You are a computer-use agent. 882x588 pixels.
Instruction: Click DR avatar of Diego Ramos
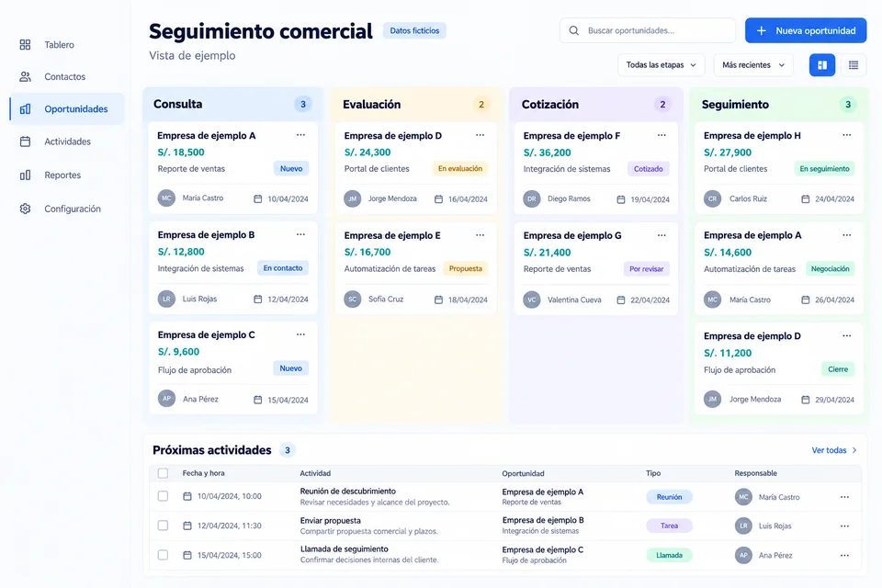tap(532, 198)
